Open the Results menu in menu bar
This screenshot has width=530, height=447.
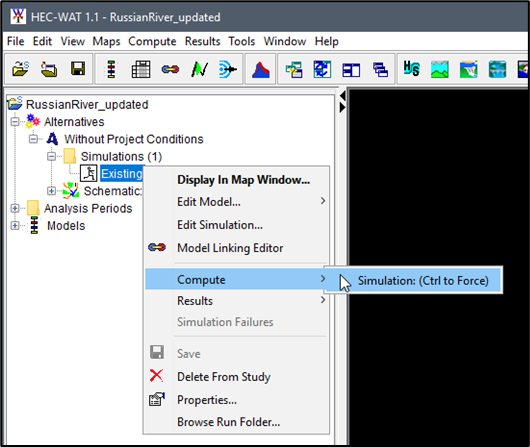click(202, 41)
